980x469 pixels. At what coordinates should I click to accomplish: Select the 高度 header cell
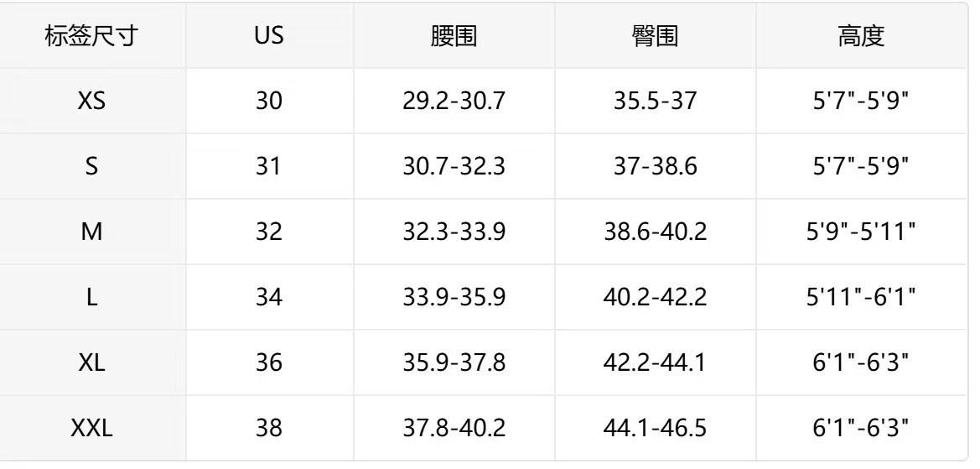[x=860, y=37]
